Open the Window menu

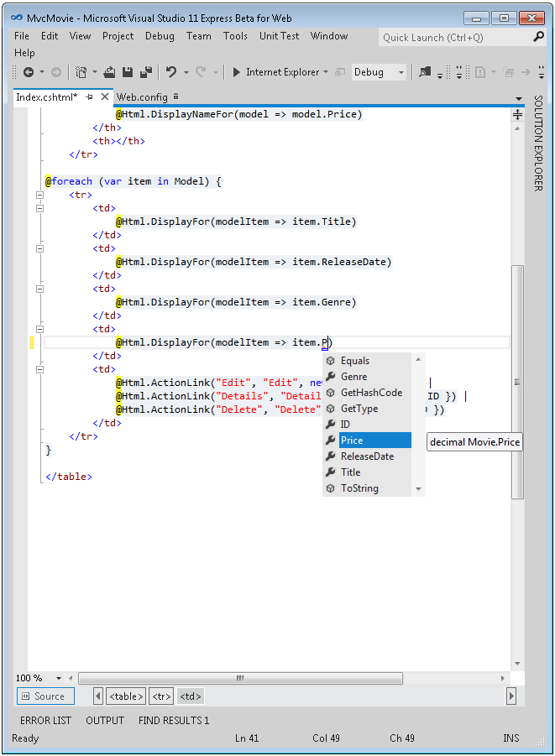[x=329, y=36]
